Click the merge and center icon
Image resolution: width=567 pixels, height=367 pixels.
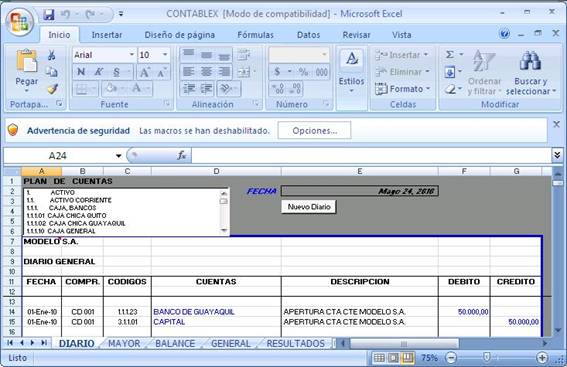click(244, 72)
